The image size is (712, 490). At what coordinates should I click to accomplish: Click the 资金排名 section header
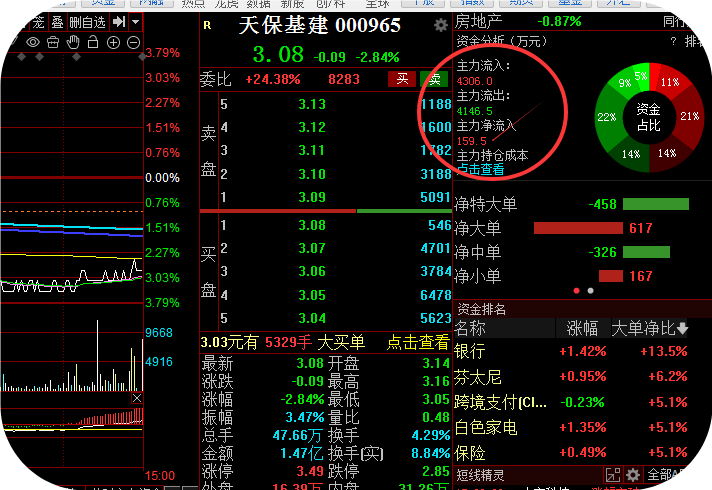click(x=481, y=309)
